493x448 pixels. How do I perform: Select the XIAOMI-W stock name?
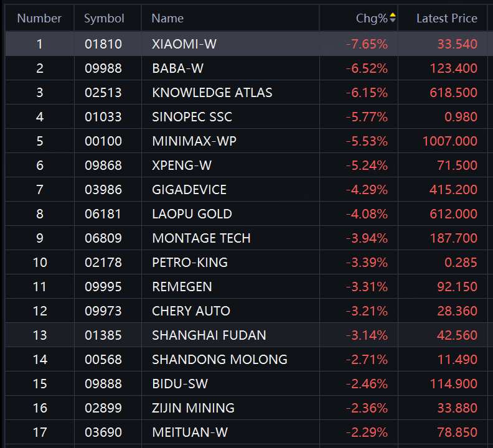[x=184, y=44]
